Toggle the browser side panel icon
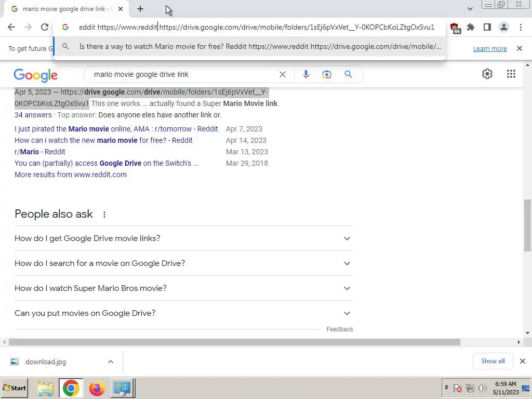 tap(487, 27)
